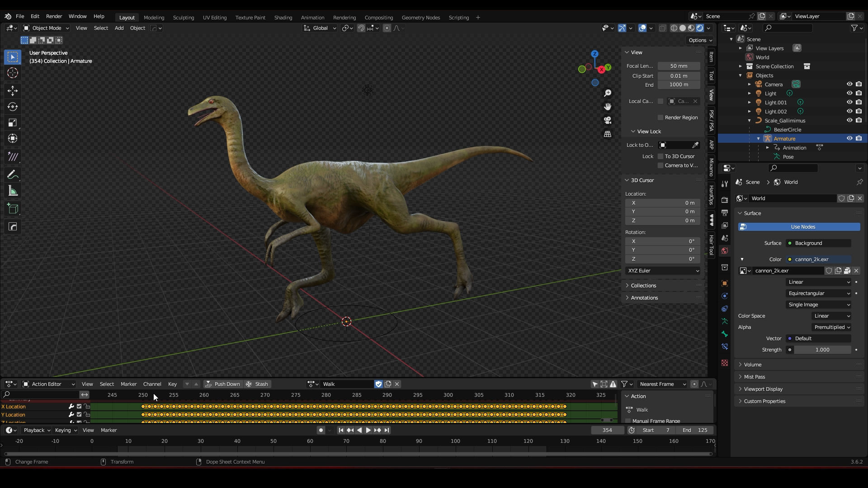
Task: Activate the Scale tool
Action: point(13,123)
